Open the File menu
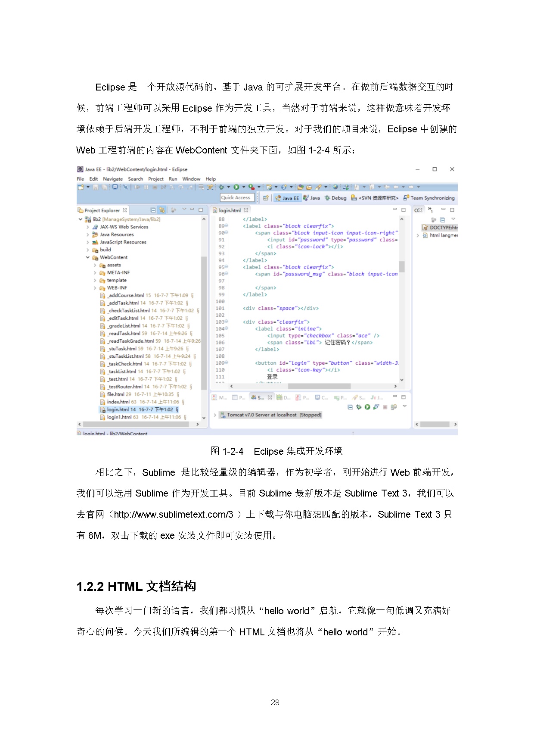The height and width of the screenshot is (756, 534). coord(81,179)
